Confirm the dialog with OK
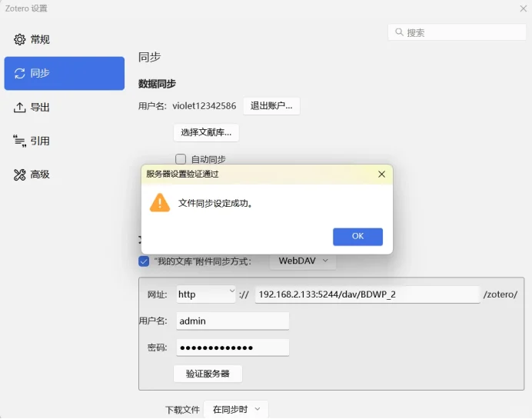The image size is (532, 419). pos(357,237)
